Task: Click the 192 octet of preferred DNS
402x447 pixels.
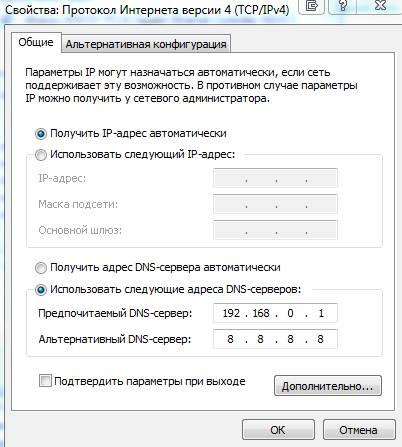Action: point(231,313)
